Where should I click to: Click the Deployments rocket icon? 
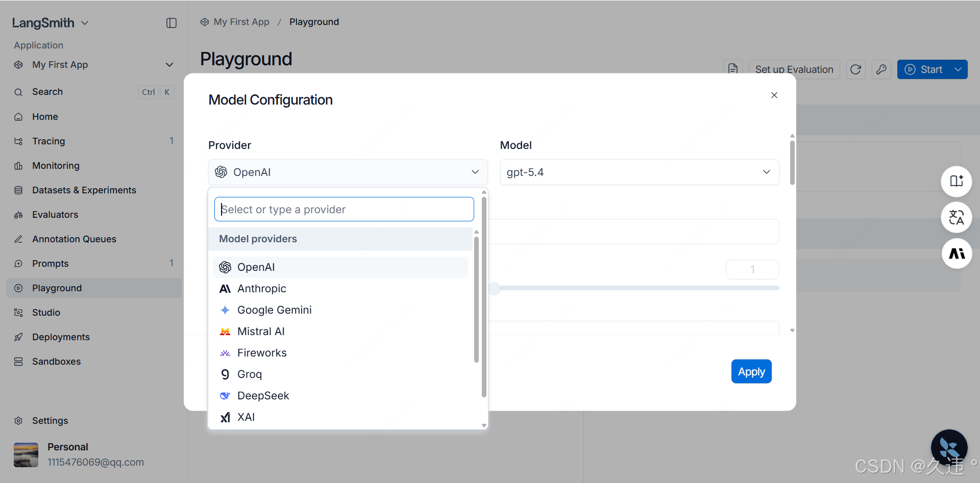(x=18, y=337)
